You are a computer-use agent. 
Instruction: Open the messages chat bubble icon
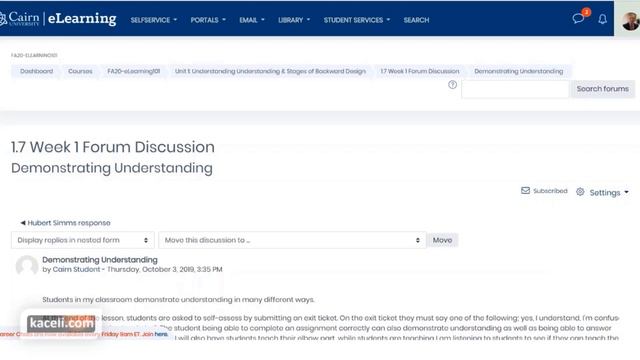click(578, 19)
